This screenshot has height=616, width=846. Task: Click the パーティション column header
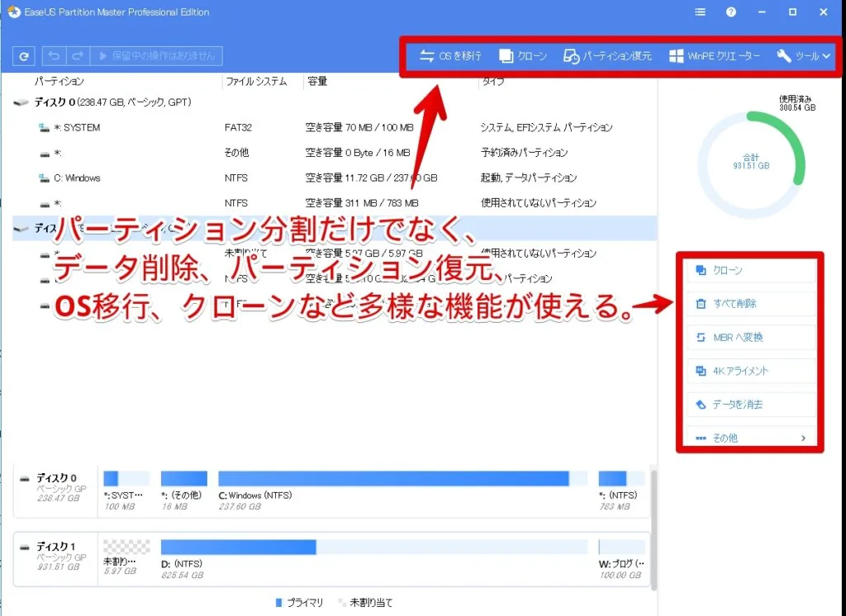[x=59, y=82]
